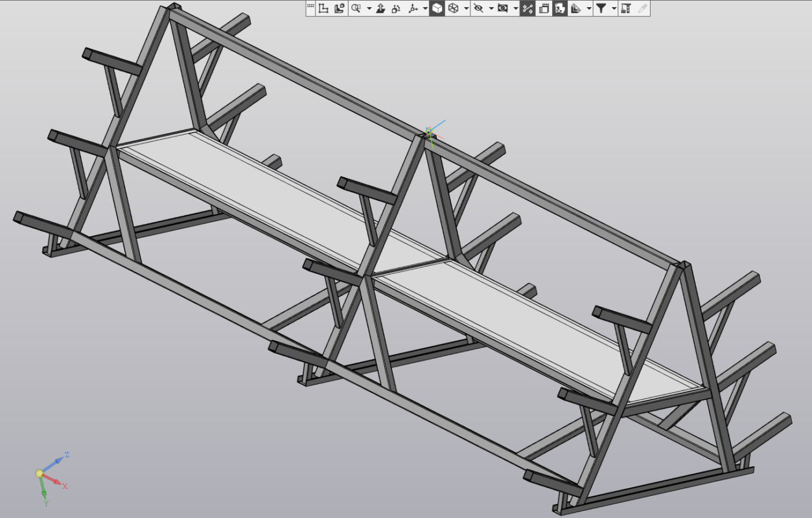Select the rotate view icon
Image resolution: width=812 pixels, height=518 pixels.
click(x=396, y=8)
